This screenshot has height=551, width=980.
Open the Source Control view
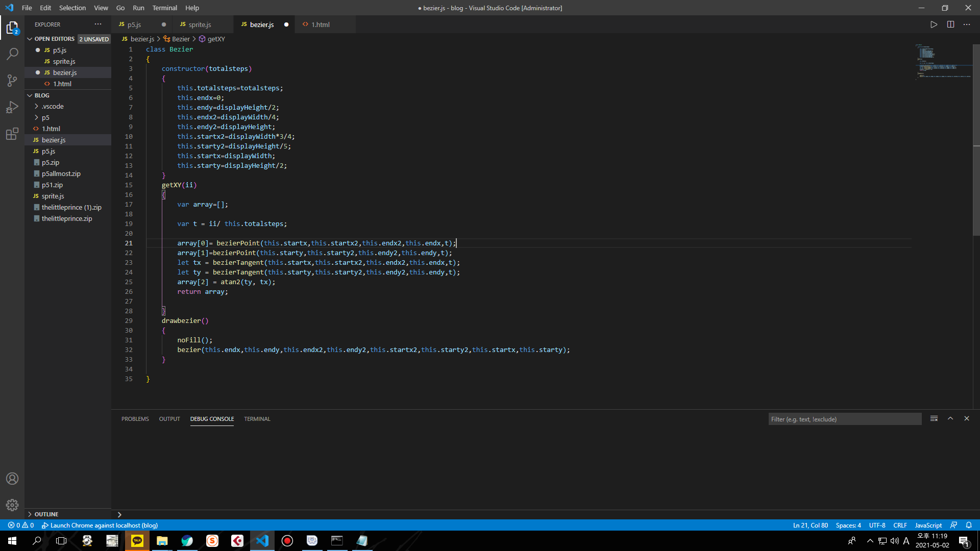(12, 80)
